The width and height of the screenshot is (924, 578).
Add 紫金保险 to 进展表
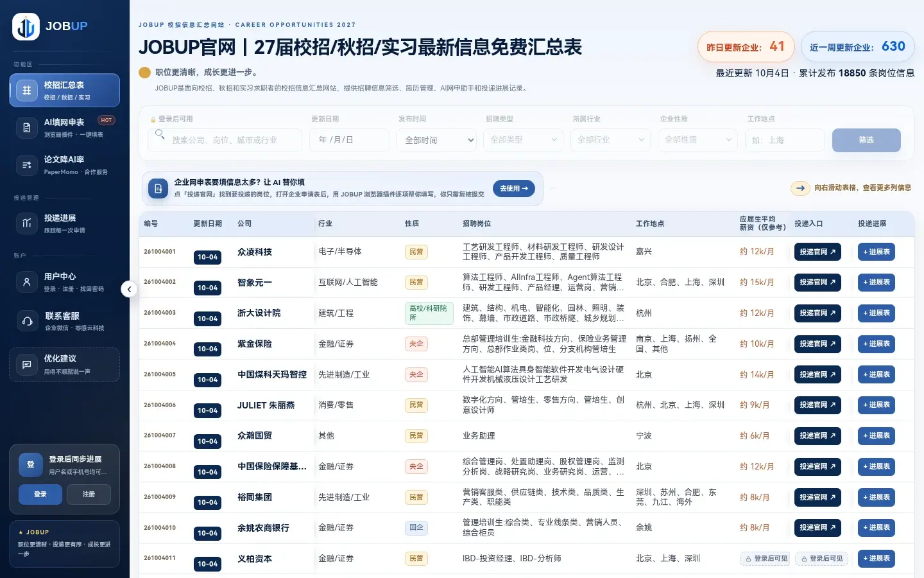(877, 344)
